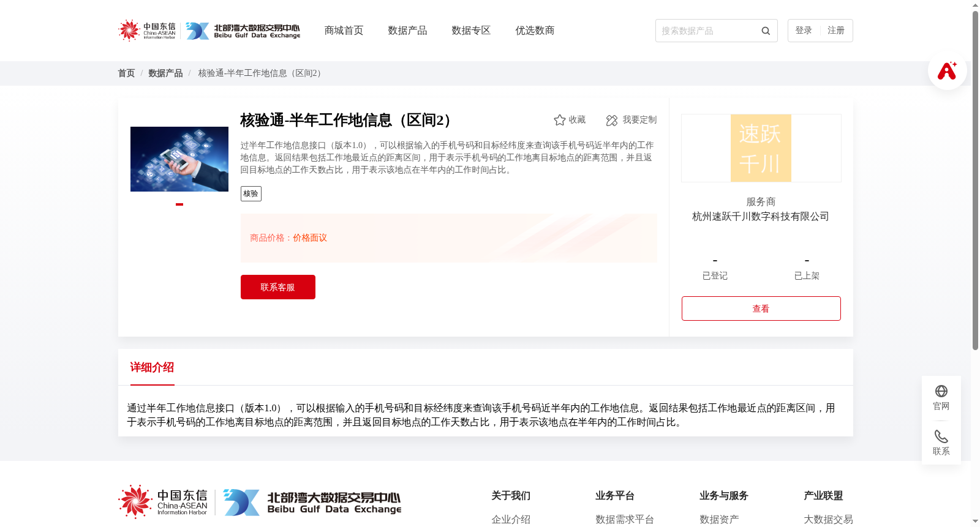The width and height of the screenshot is (980, 527).
Task: Click the scrollbar up arrow
Action: pos(975,5)
